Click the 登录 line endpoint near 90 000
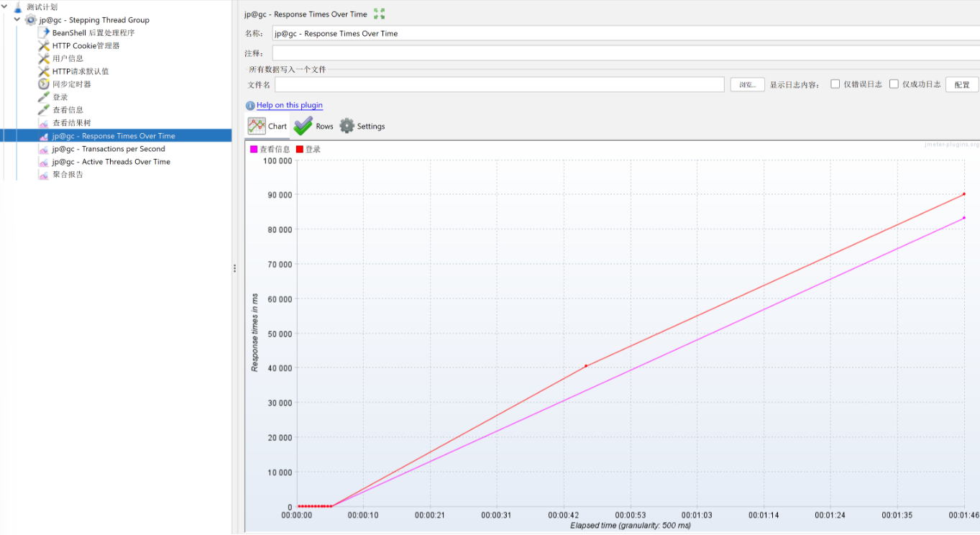980x535 pixels. [963, 194]
